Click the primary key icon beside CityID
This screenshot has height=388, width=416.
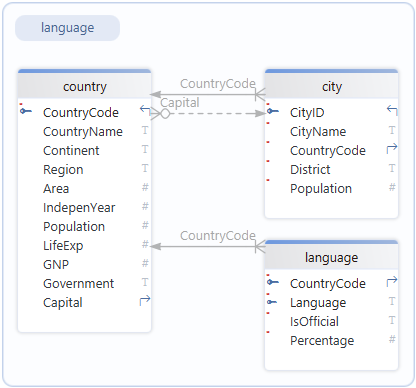273,111
